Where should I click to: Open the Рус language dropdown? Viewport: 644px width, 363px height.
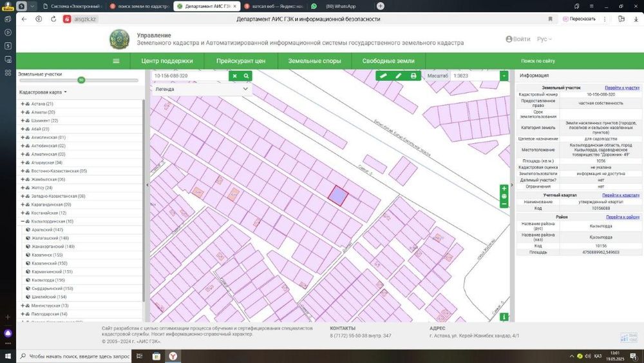pyautogui.click(x=544, y=39)
